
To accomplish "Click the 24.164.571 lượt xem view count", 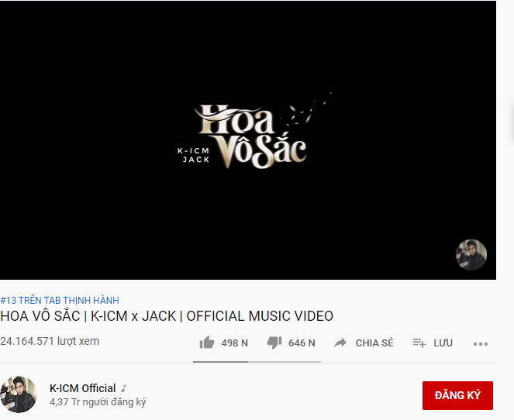I will point(50,341).
